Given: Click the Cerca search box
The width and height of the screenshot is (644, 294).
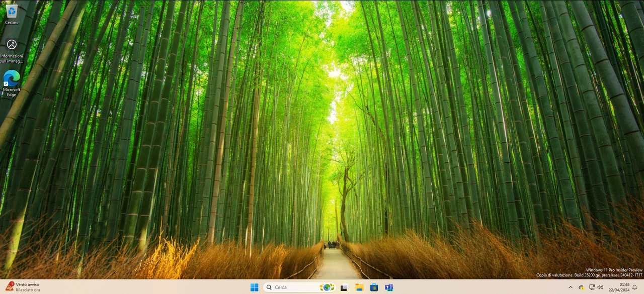Looking at the screenshot, I should click(299, 287).
